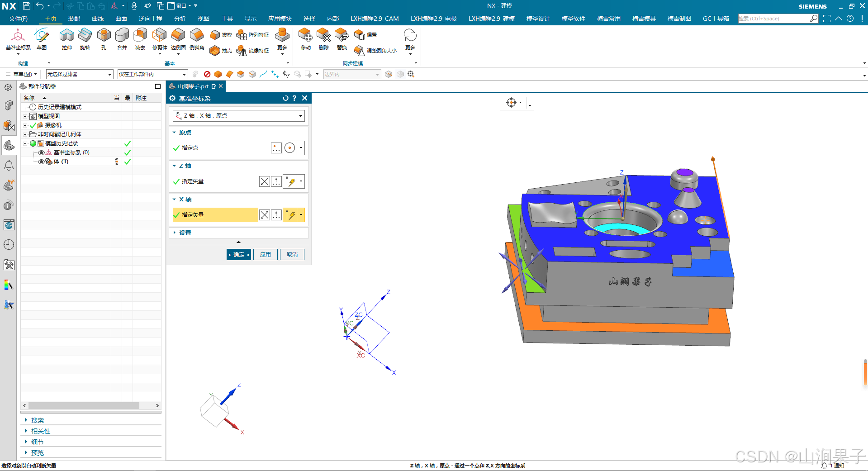Screen dimensions: 868x471
Task: Open the web browser sidebar icon
Action: [9, 225]
